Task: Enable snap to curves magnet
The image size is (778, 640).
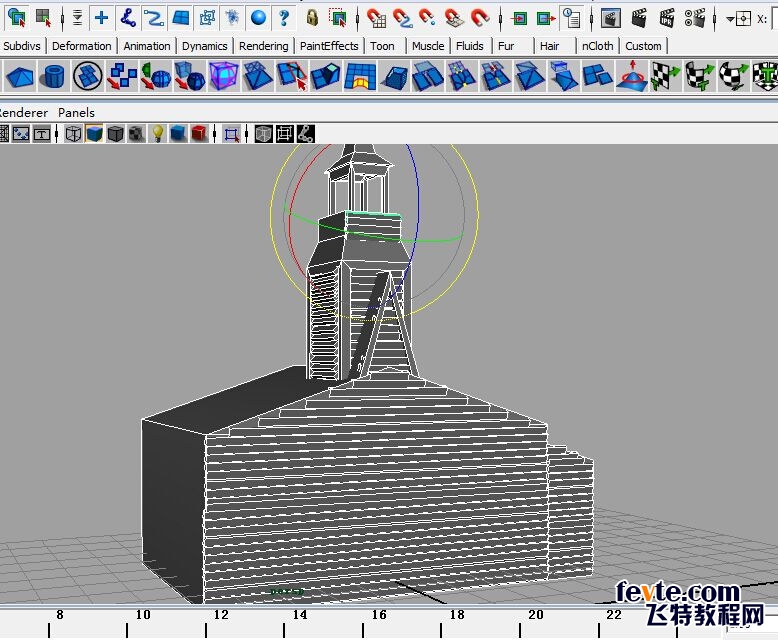Action: 402,18
